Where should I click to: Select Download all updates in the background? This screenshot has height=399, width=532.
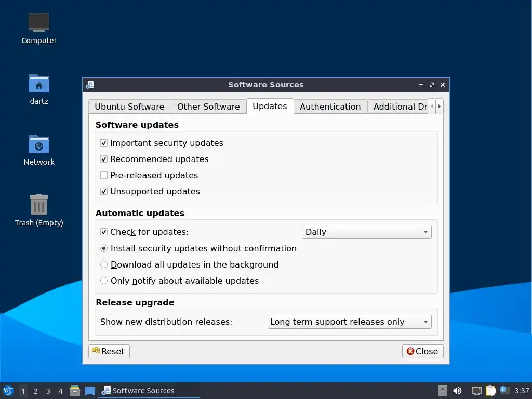click(x=104, y=264)
